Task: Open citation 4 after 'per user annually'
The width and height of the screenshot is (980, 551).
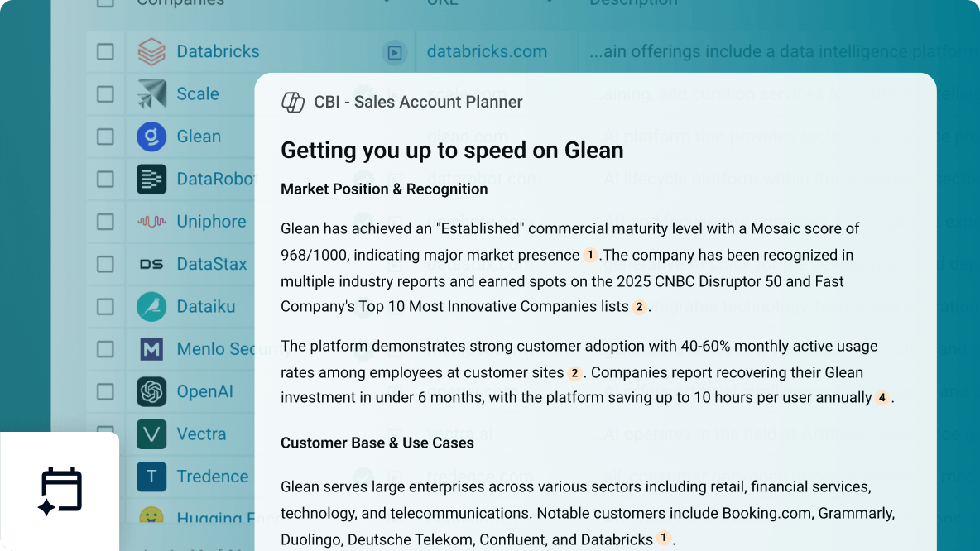Action: [882, 398]
